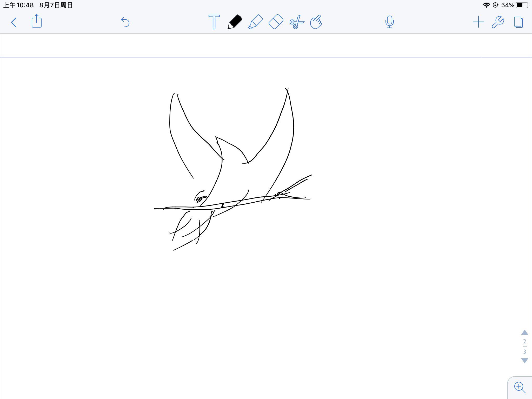Undo the last stroke
The height and width of the screenshot is (399, 532).
click(125, 22)
